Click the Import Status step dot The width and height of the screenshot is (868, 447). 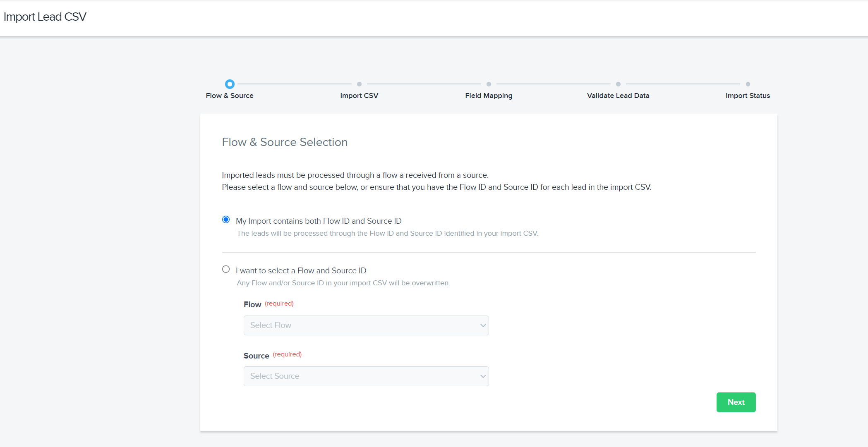click(748, 84)
